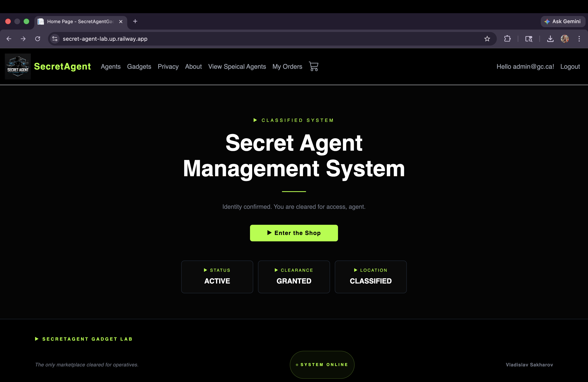588x382 pixels.
Task: Click the Secret Agent logo image
Action: click(18, 66)
